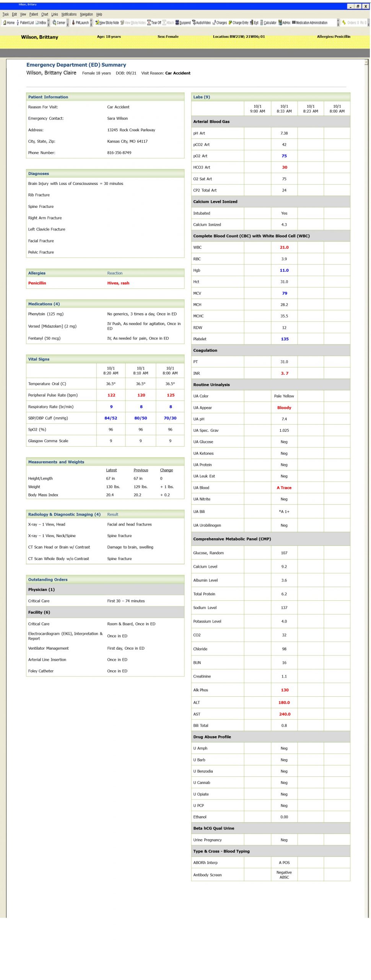Select CT Scan Head or Brain w/ Contrast
Screen dimensions: 371x980
coord(105,547)
